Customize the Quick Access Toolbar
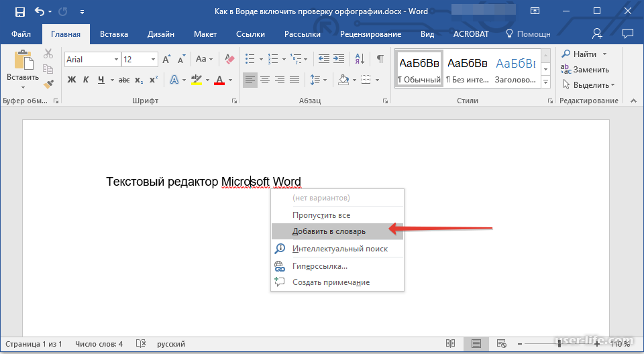644x354 pixels. click(82, 12)
